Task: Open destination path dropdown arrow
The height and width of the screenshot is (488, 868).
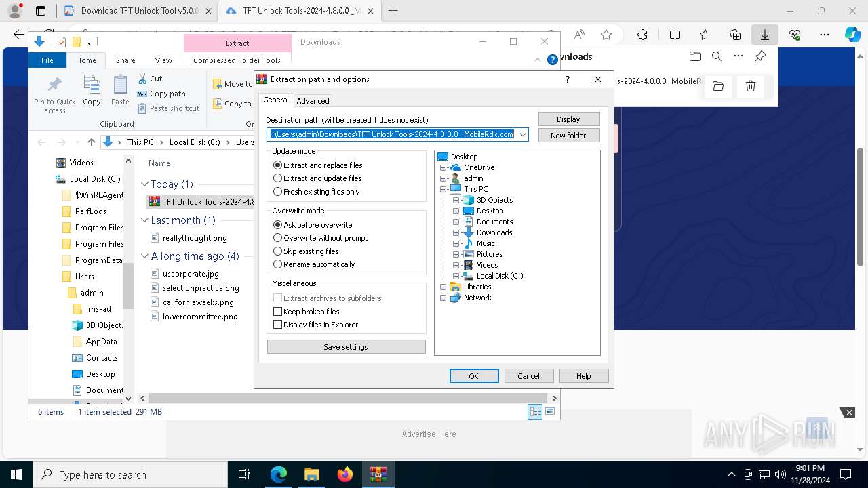Action: point(522,134)
